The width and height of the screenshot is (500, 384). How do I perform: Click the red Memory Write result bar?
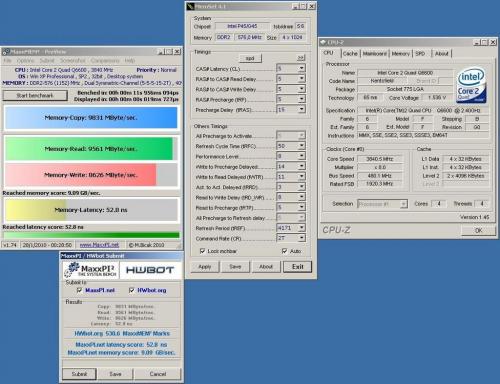click(x=80, y=174)
